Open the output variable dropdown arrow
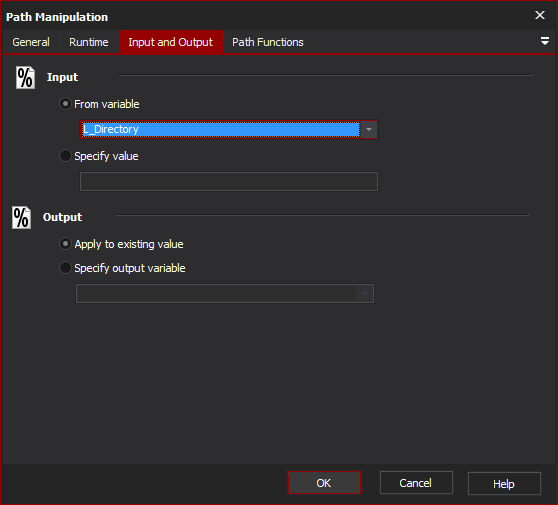Screen dimensions: 558x505 pos(365,294)
